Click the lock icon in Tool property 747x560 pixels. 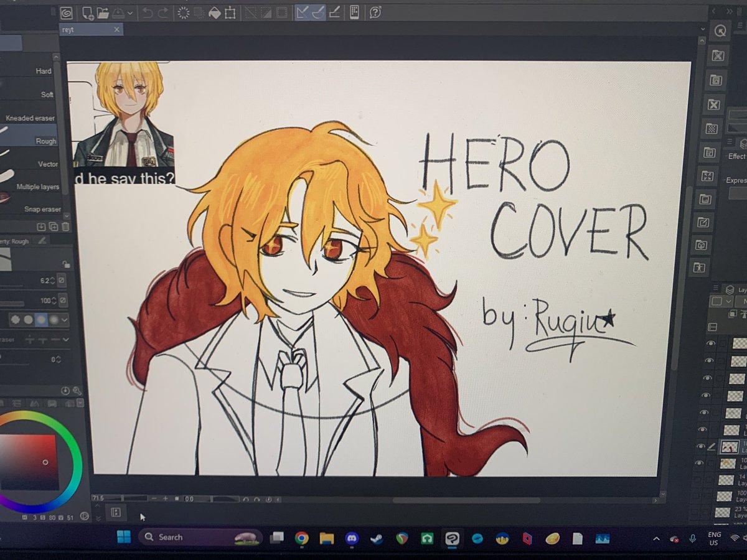tap(66, 264)
